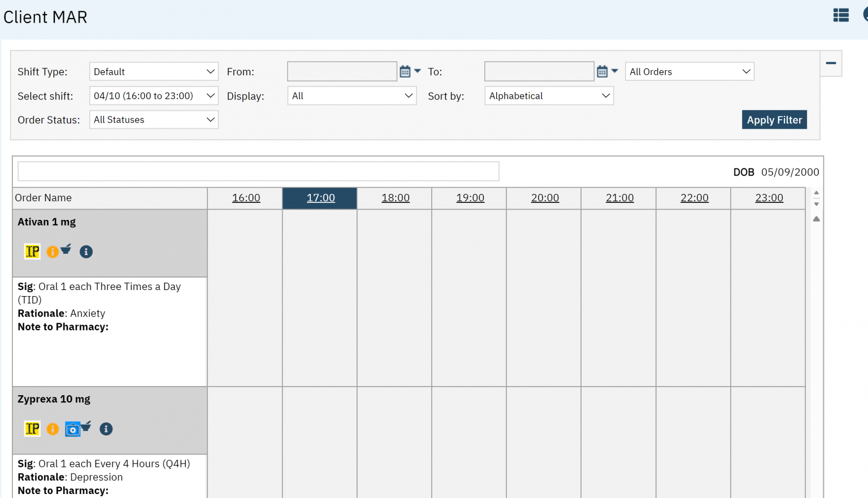This screenshot has width=868, height=498.
Task: Open the From date calendar picker
Action: (x=405, y=71)
